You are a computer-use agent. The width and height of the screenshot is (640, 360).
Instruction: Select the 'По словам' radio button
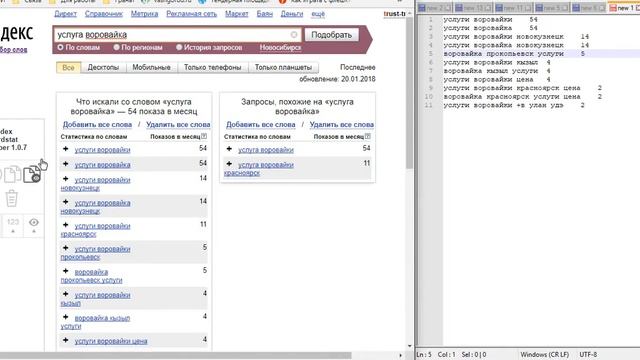click(x=60, y=47)
